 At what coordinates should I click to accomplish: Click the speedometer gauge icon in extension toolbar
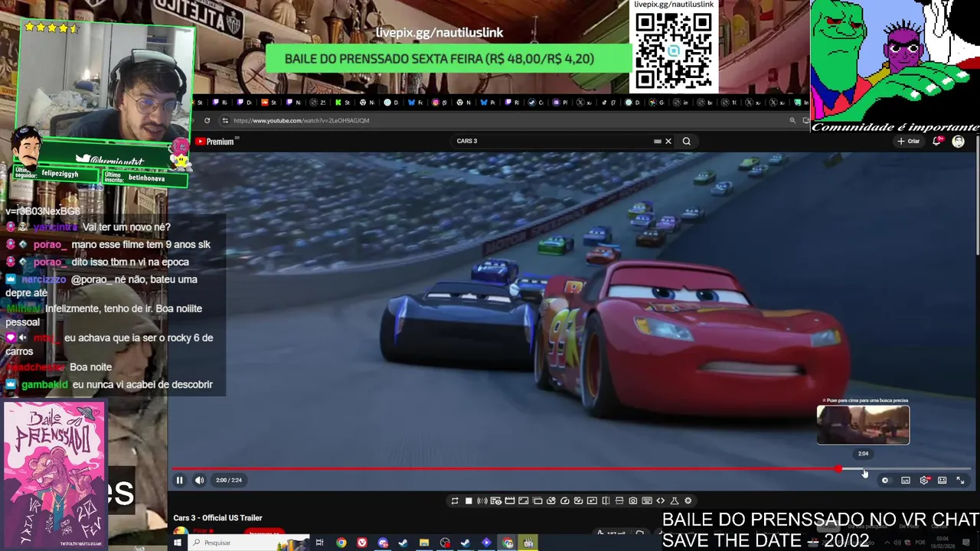point(564,500)
